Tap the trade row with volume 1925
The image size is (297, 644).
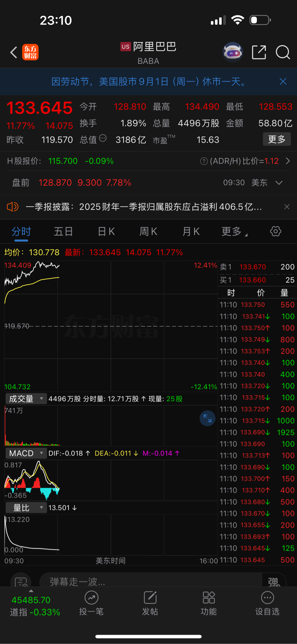257,432
